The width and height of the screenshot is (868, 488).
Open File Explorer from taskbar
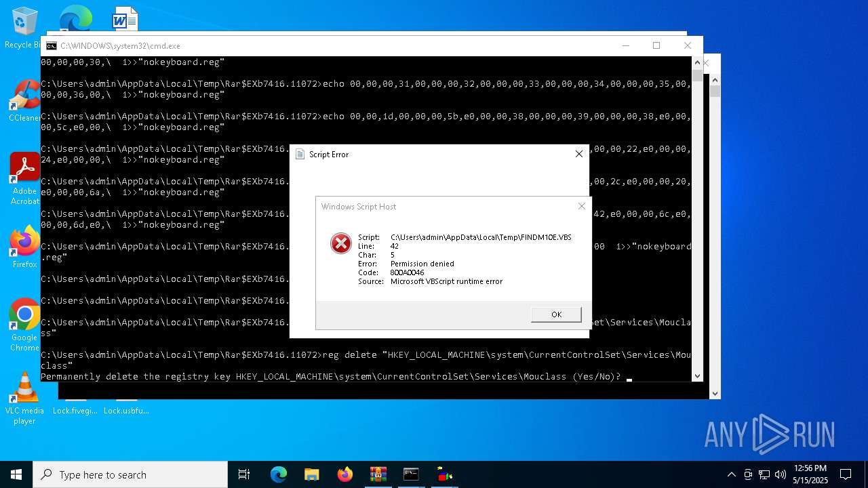click(311, 474)
